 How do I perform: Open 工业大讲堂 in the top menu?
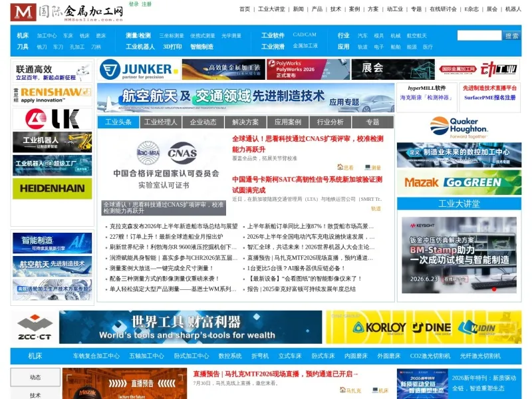pos(271,9)
